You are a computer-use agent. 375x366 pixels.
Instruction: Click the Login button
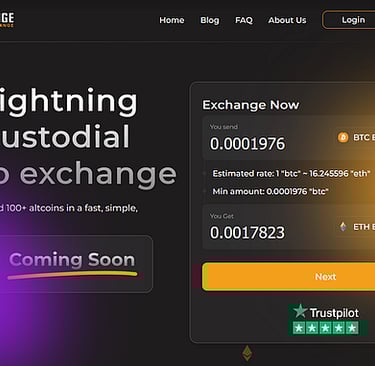(349, 20)
